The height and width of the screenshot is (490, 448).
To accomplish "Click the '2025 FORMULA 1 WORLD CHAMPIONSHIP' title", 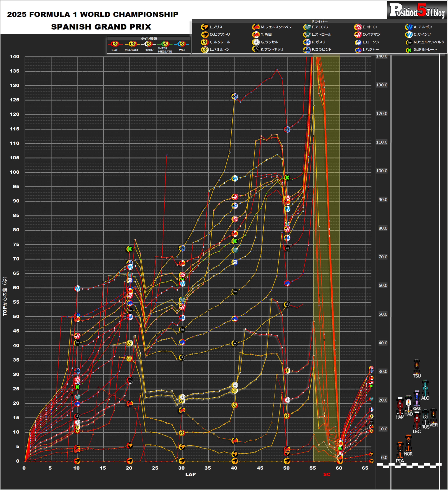I will 93,14.
